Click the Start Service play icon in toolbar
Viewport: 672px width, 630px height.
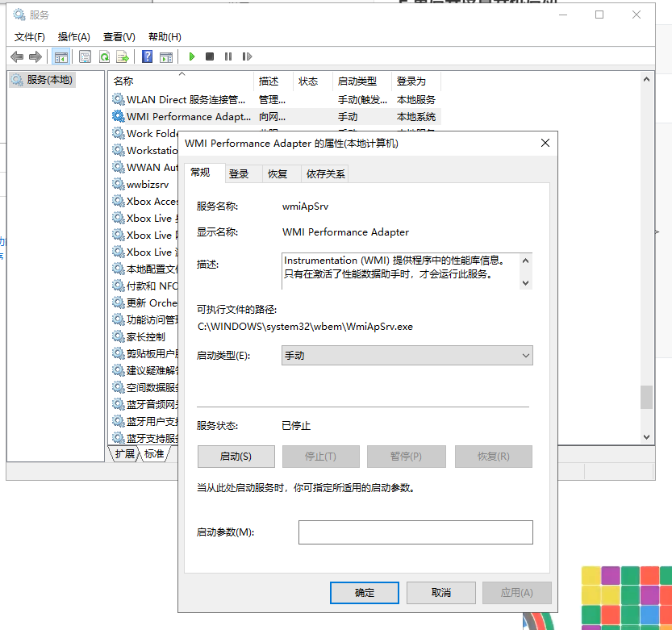pyautogui.click(x=192, y=56)
